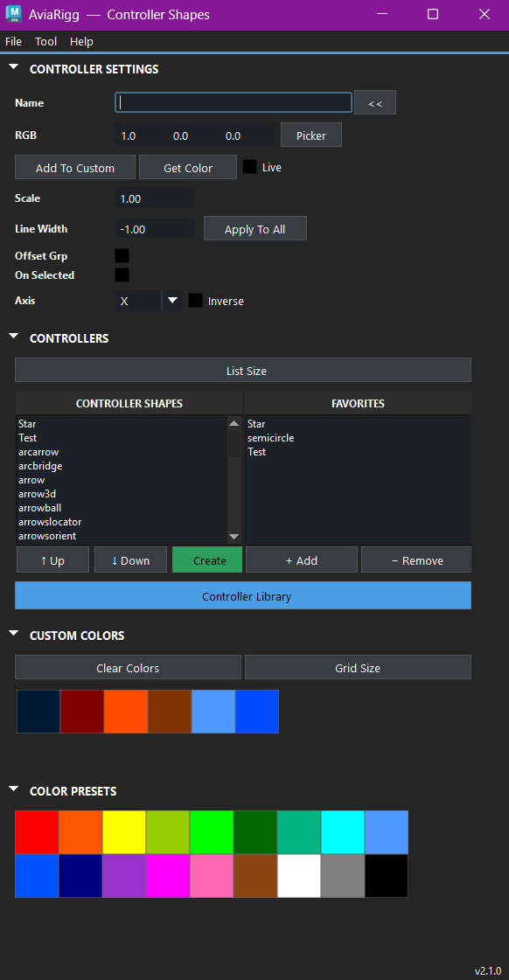This screenshot has height=980, width=509.
Task: Click the Clear Colors button
Action: [x=128, y=666]
